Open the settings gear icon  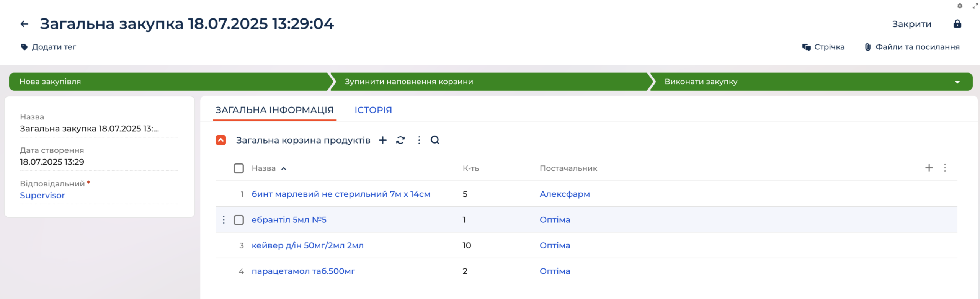coord(960,6)
